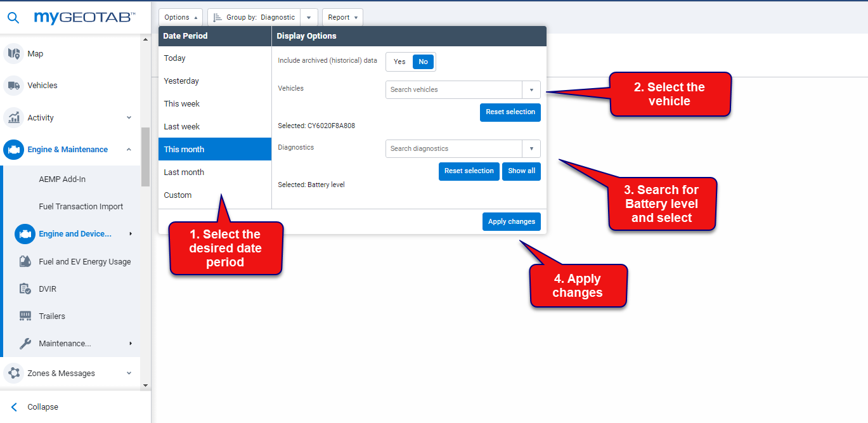
Task: Click the Group by sort icon
Action: (217, 18)
